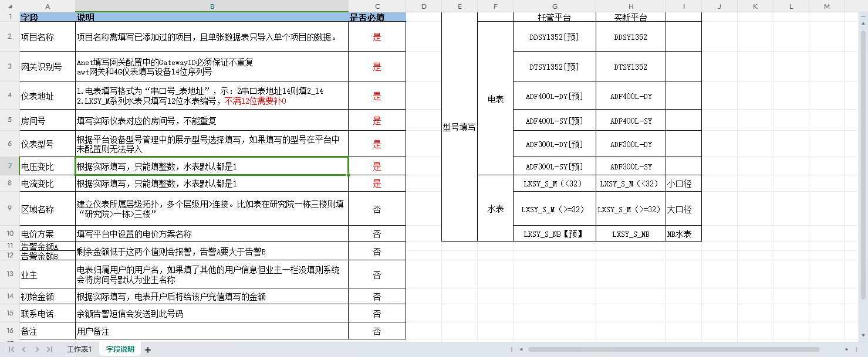Select the 型号填写 merged cell

[x=460, y=127]
